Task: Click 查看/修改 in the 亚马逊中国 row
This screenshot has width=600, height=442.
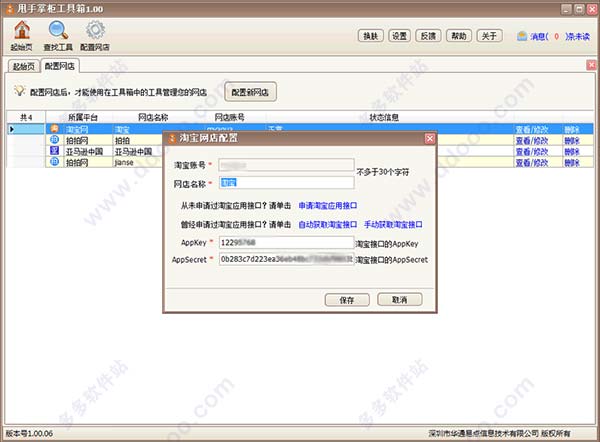Action: pos(532,152)
